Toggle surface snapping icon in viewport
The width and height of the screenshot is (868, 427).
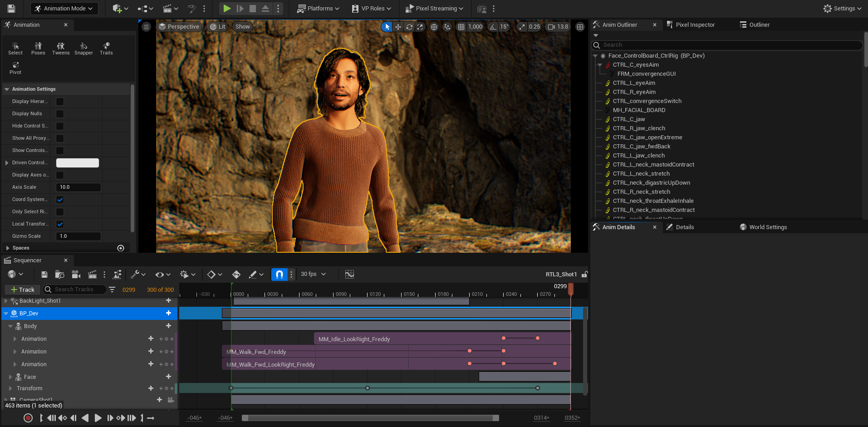tap(447, 27)
